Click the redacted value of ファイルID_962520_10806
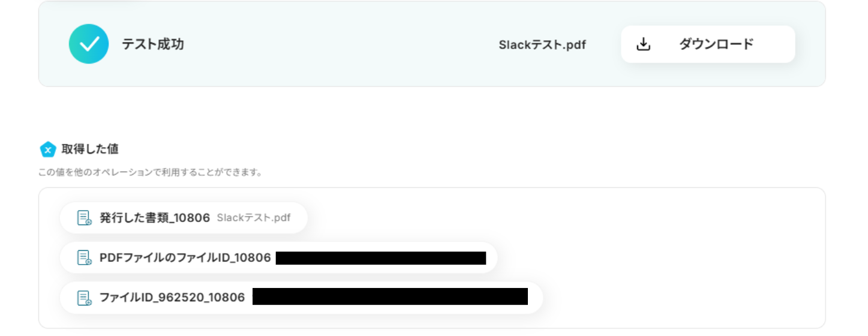 pyautogui.click(x=390, y=296)
